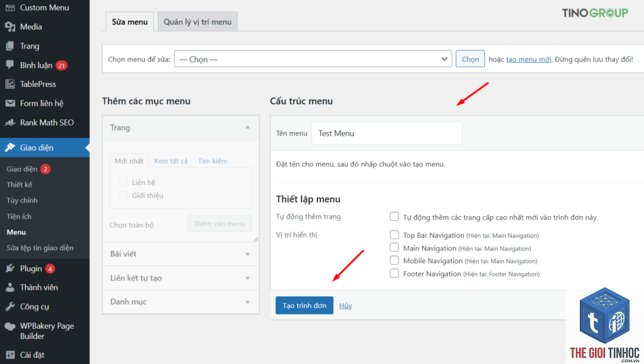Click the Công cụ wrench icon
The width and height of the screenshot is (644, 364).
pos(10,307)
